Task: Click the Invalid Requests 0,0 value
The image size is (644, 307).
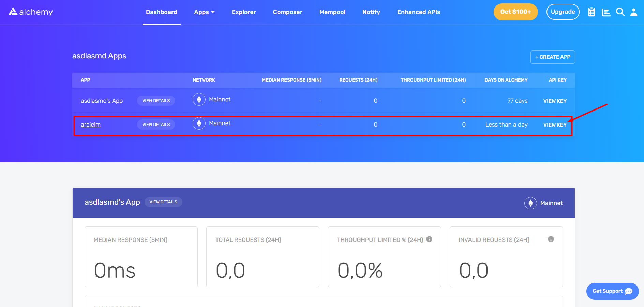Action: [474, 271]
